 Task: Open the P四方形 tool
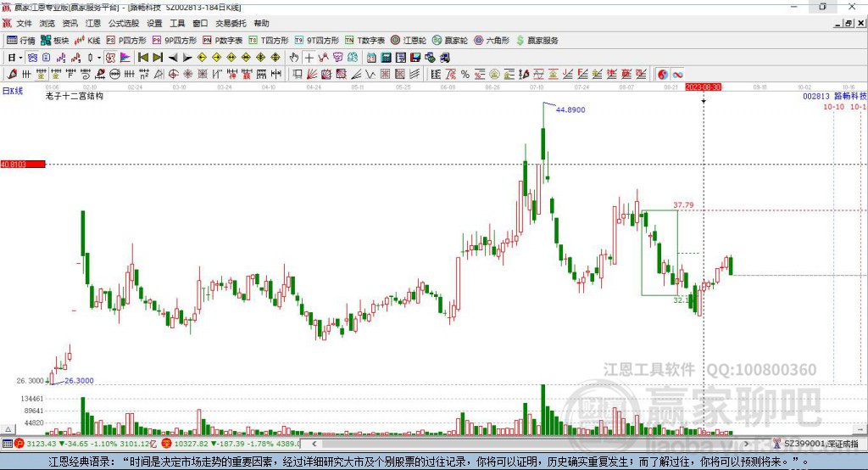point(126,41)
